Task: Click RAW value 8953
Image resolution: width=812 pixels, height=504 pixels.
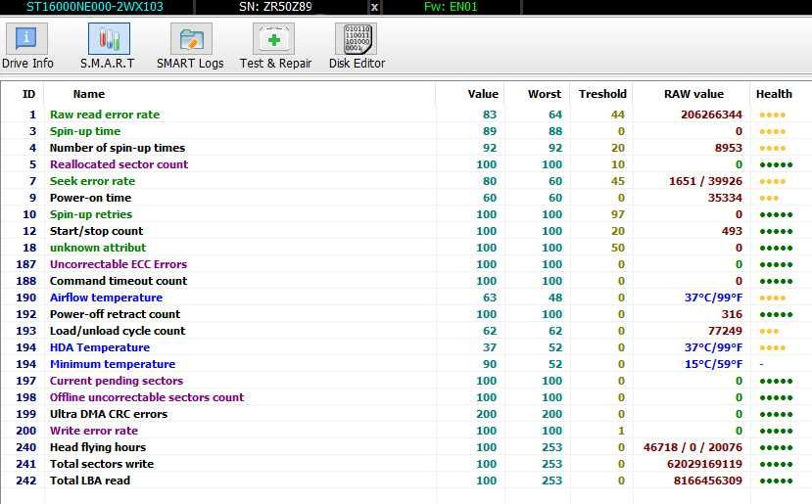Action: click(729, 148)
